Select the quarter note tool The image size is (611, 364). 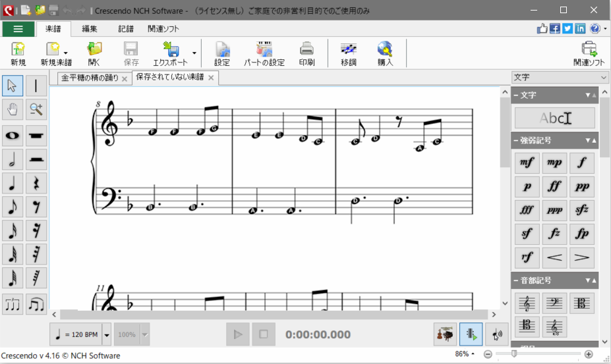pos(13,184)
